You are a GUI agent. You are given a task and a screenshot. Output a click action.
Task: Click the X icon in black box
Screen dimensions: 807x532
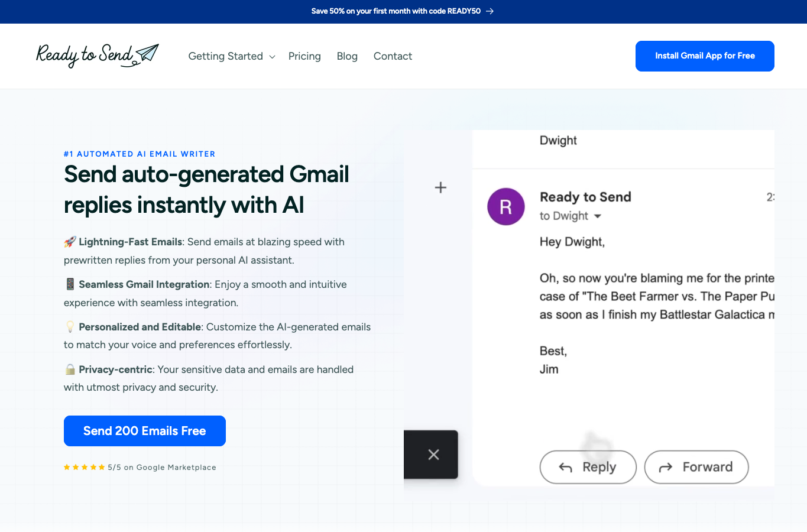433,455
